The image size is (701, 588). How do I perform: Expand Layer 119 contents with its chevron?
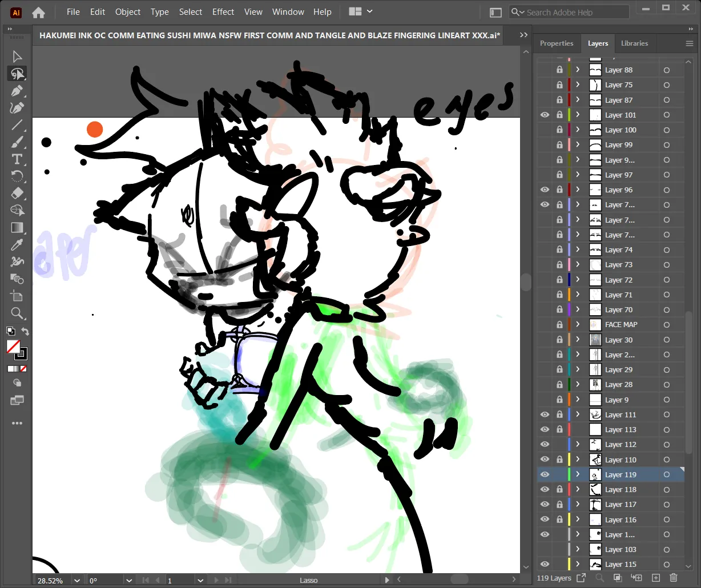click(x=578, y=474)
